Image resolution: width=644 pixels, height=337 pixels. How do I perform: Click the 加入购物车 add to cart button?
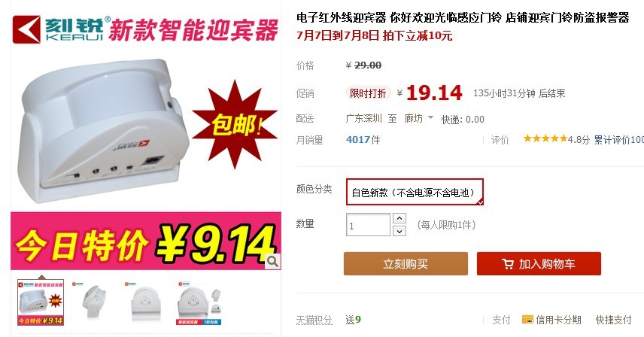tap(539, 263)
